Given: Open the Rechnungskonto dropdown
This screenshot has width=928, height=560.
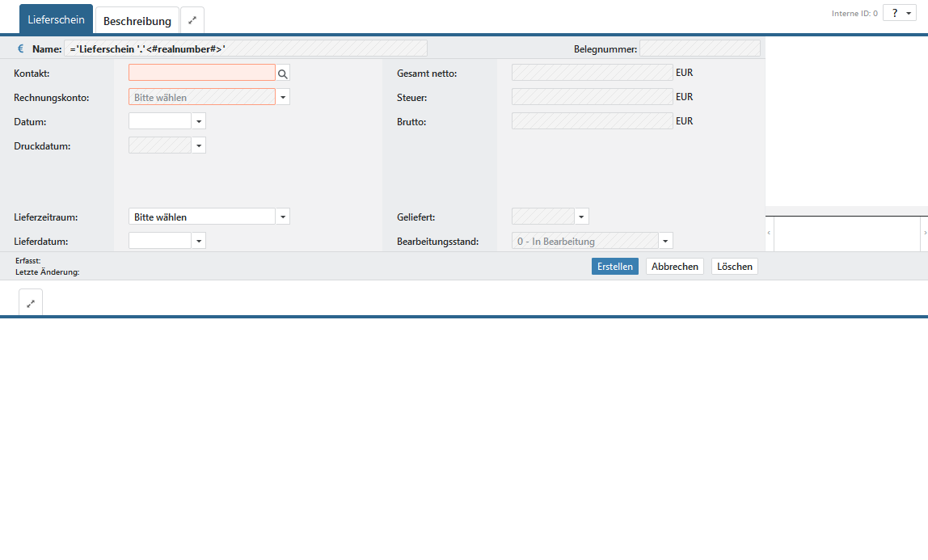Looking at the screenshot, I should pos(283,97).
